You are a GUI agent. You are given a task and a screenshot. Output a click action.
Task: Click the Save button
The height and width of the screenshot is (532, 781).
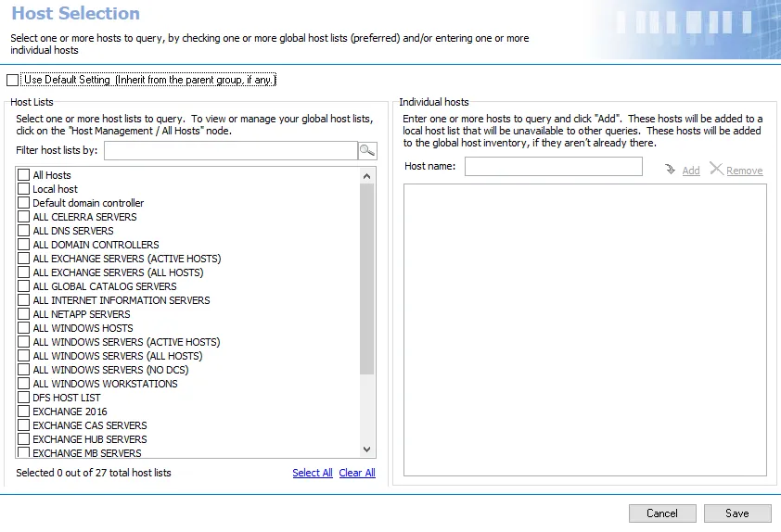pos(737,513)
